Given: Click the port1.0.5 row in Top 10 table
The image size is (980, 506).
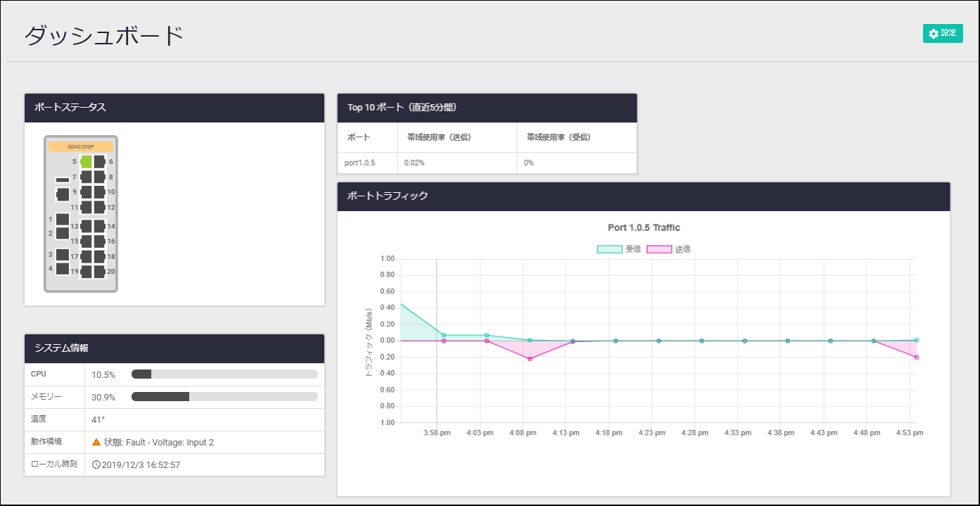Looking at the screenshot, I should [487, 163].
